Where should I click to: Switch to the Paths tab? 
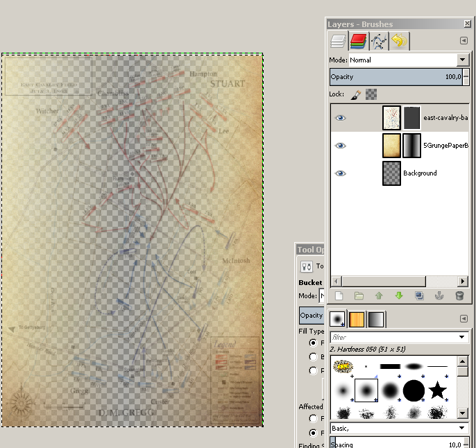(379, 42)
